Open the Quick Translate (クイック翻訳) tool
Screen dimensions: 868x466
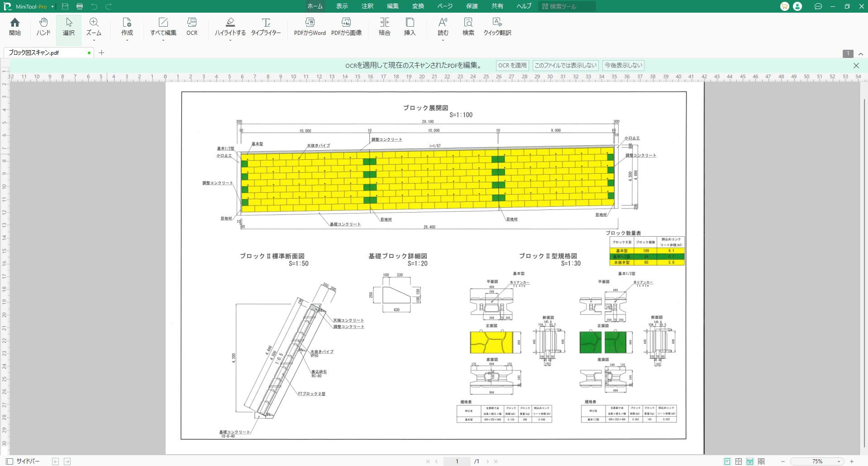click(497, 27)
